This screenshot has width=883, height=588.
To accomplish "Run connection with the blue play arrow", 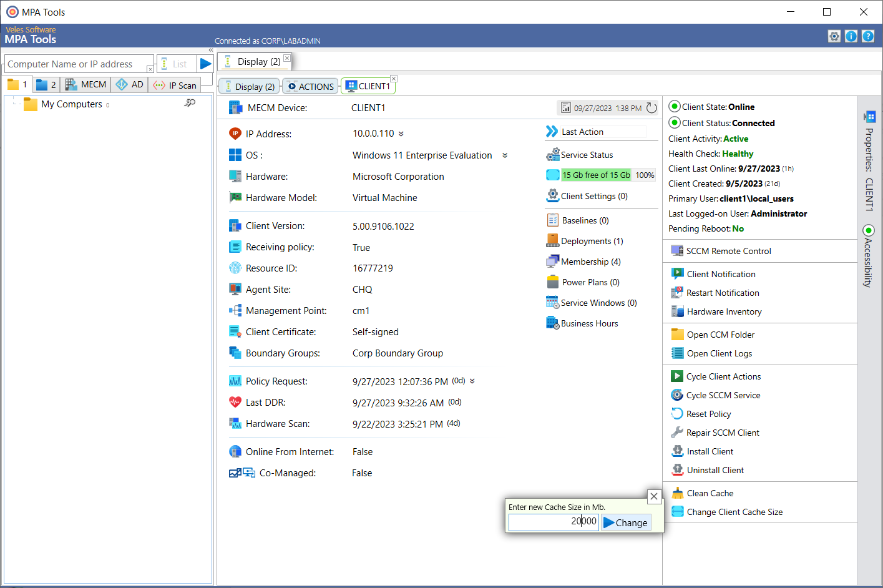I will click(205, 64).
